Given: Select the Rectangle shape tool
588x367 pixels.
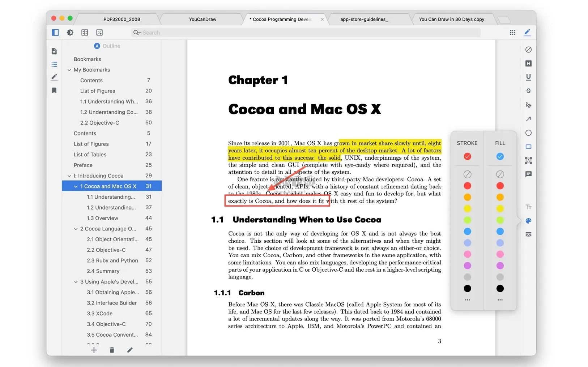Looking at the screenshot, I should (528, 147).
